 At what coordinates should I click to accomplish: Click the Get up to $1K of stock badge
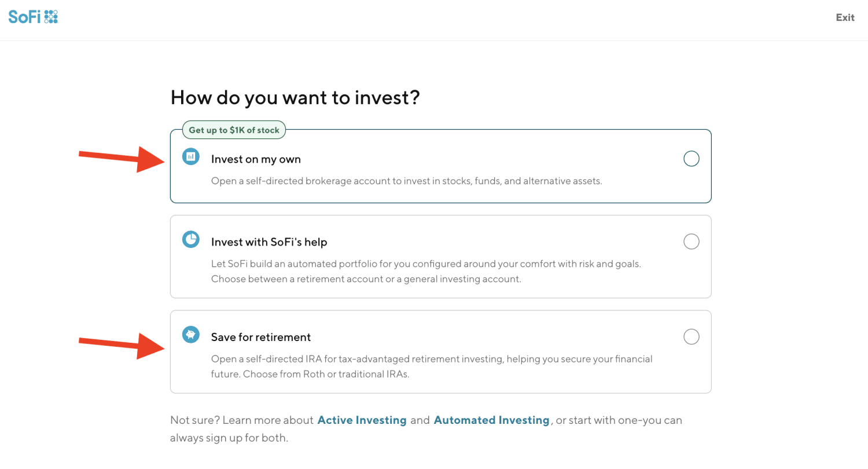tap(234, 130)
